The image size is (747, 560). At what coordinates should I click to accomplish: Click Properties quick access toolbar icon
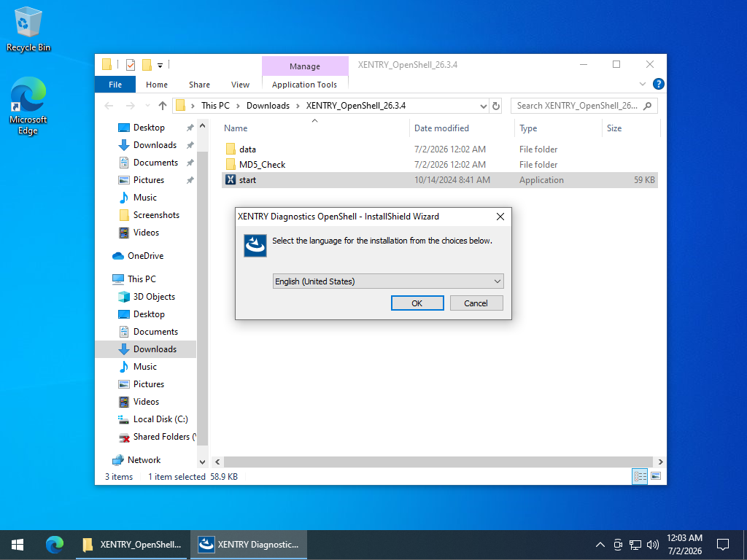131,65
